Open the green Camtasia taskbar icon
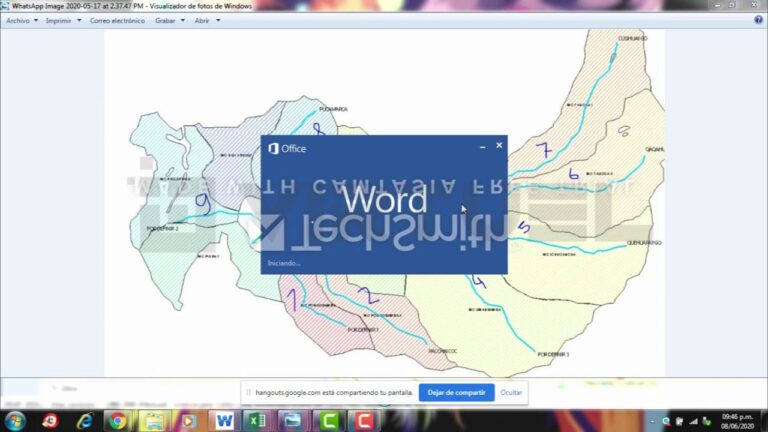This screenshot has width=768, height=432. tap(329, 421)
